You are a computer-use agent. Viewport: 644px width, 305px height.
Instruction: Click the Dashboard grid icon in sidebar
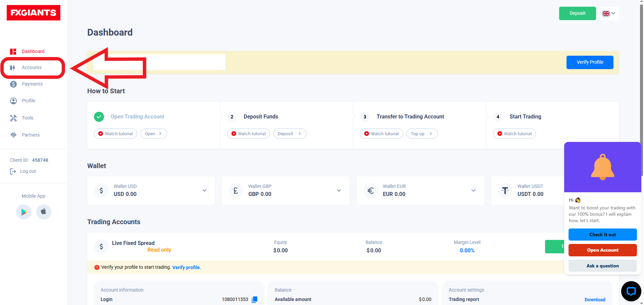[13, 51]
